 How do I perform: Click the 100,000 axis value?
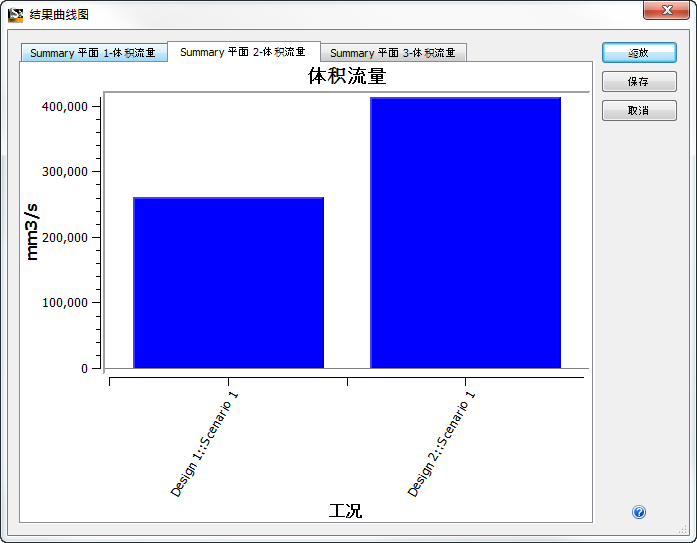click(x=65, y=303)
